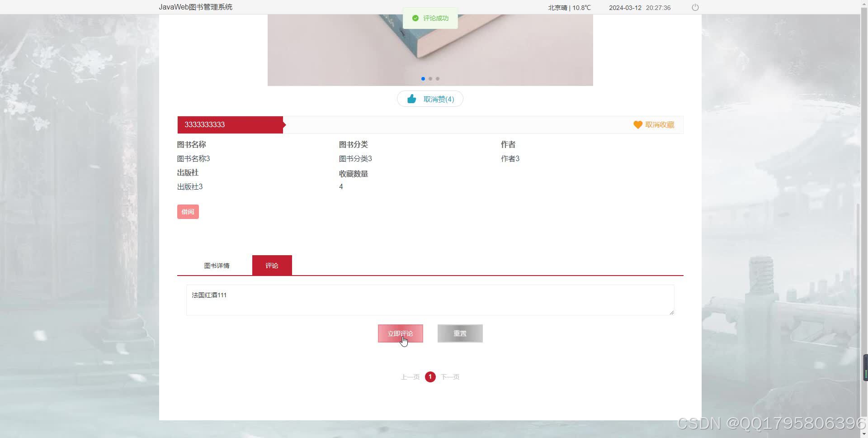This screenshot has width=868, height=438.
Task: Click the power logout icon in top bar
Action: click(x=695, y=7)
